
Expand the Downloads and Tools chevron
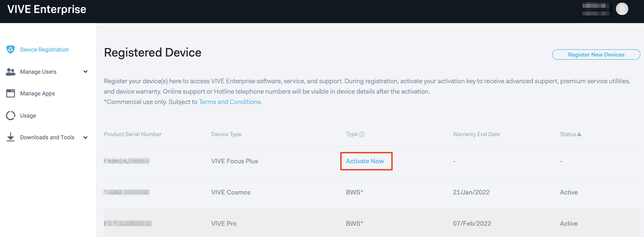click(86, 137)
